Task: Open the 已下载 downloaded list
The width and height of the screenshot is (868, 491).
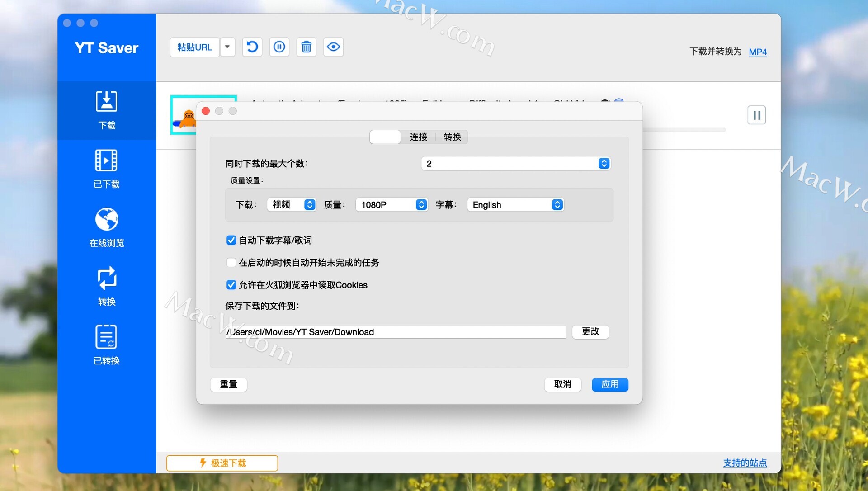Action: coord(107,169)
